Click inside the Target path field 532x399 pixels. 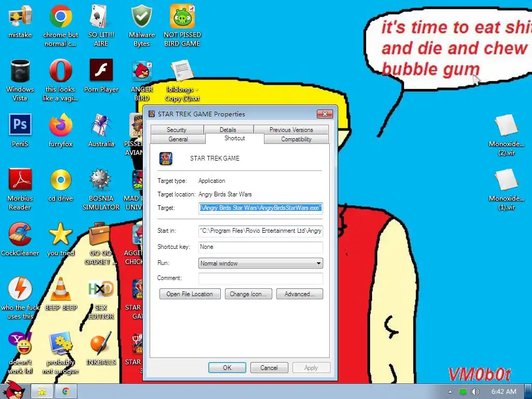(x=260, y=208)
